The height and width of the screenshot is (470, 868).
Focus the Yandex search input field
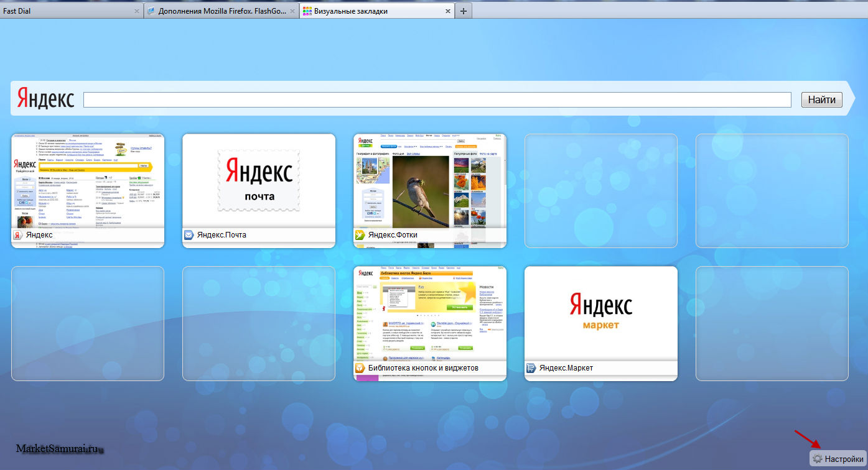click(x=437, y=99)
